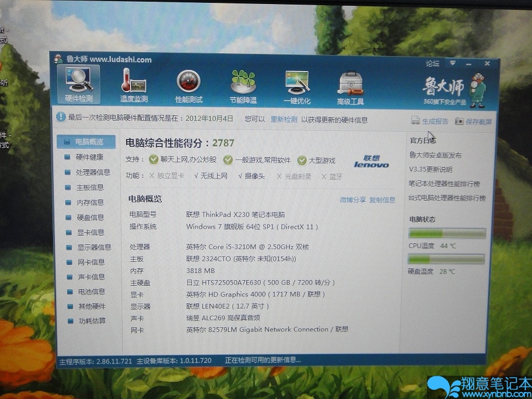Open the 硬件检测 hardware detection tool
This screenshot has width=532, height=399.
tap(78, 85)
